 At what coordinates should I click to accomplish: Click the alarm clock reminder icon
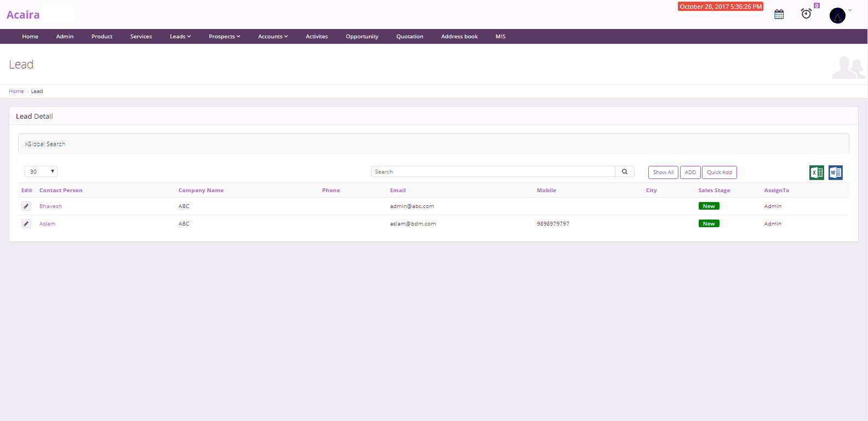click(806, 14)
